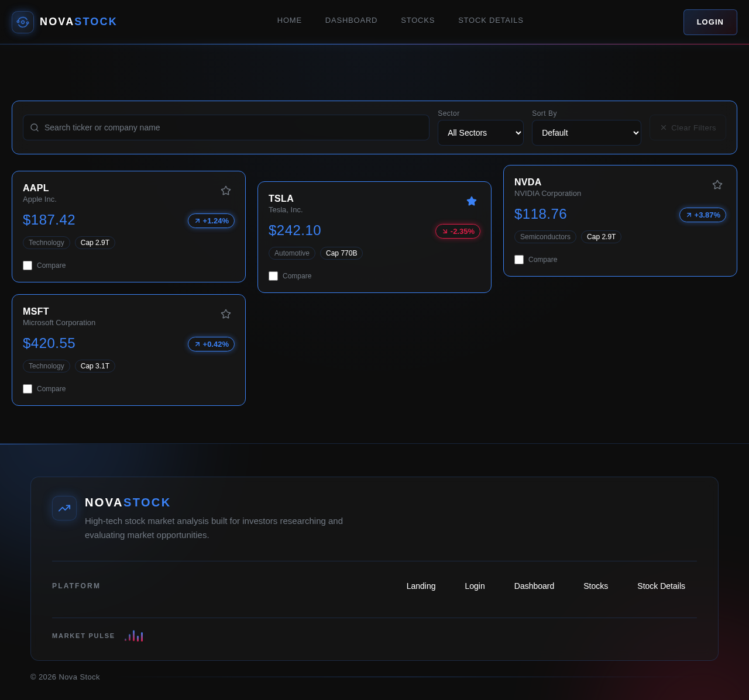The height and width of the screenshot is (700, 749).
Task: Click the $420.55 price on MSFT
Action: click(49, 343)
